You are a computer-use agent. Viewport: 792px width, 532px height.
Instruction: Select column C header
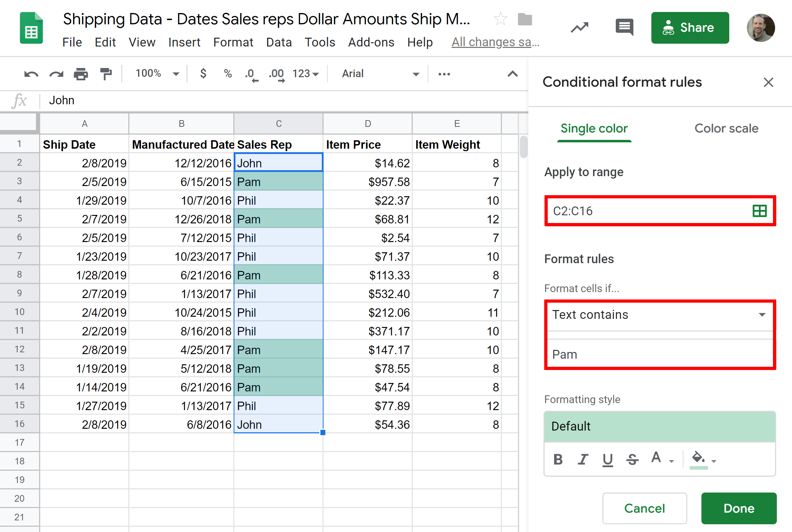coord(278,124)
